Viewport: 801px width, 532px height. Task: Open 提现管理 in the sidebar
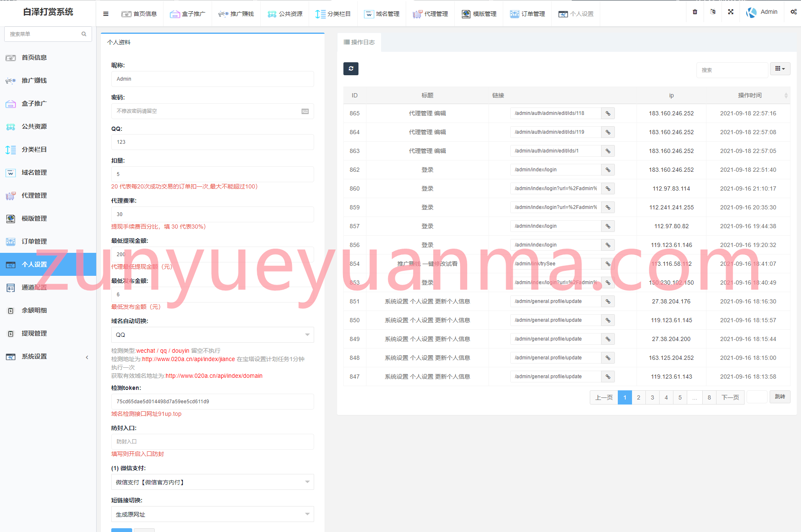[x=48, y=333]
